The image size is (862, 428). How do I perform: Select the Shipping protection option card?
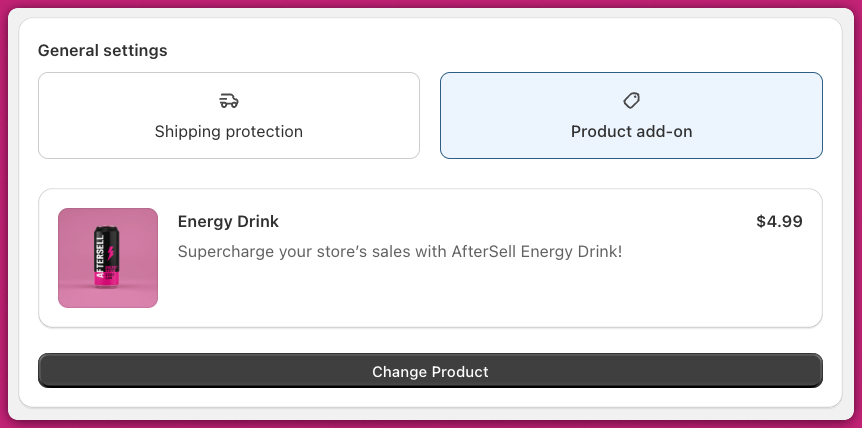click(x=229, y=115)
